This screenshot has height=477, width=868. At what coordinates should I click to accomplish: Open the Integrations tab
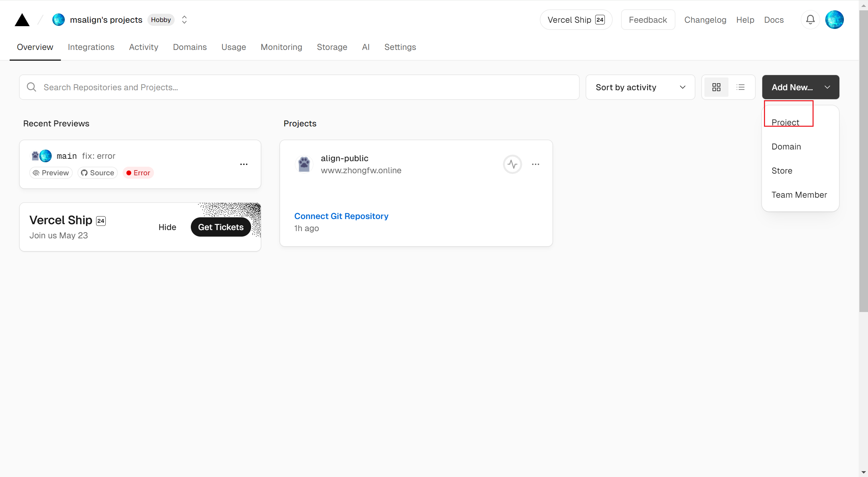pos(91,47)
